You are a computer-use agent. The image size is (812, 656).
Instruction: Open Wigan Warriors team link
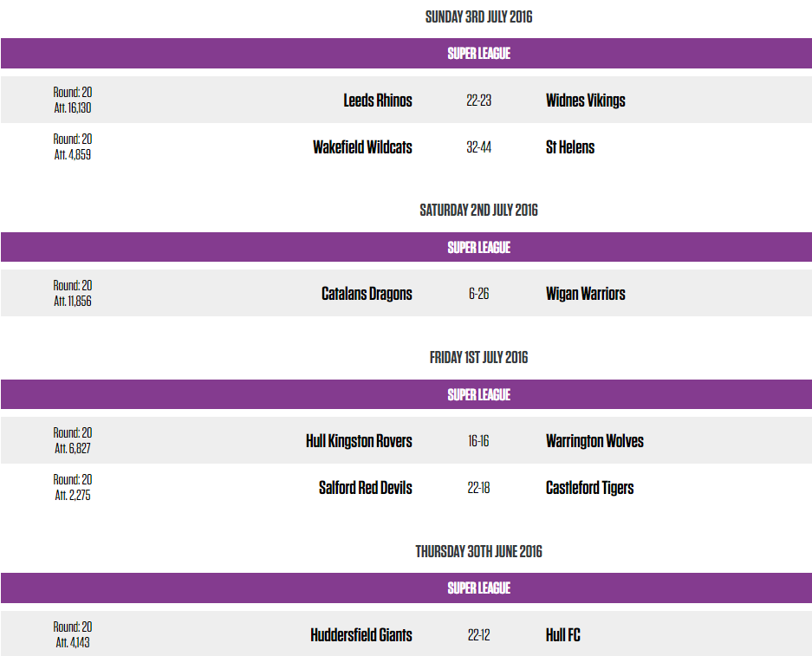coord(585,294)
